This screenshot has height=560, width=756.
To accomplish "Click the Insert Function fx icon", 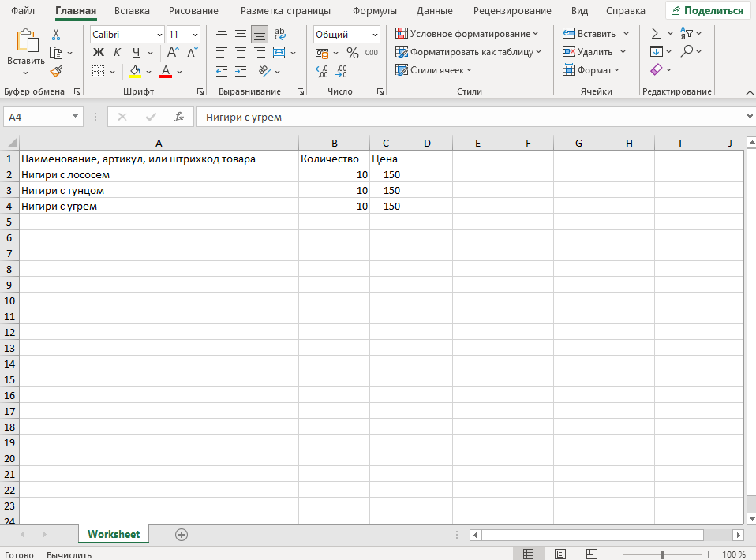I will coord(179,117).
